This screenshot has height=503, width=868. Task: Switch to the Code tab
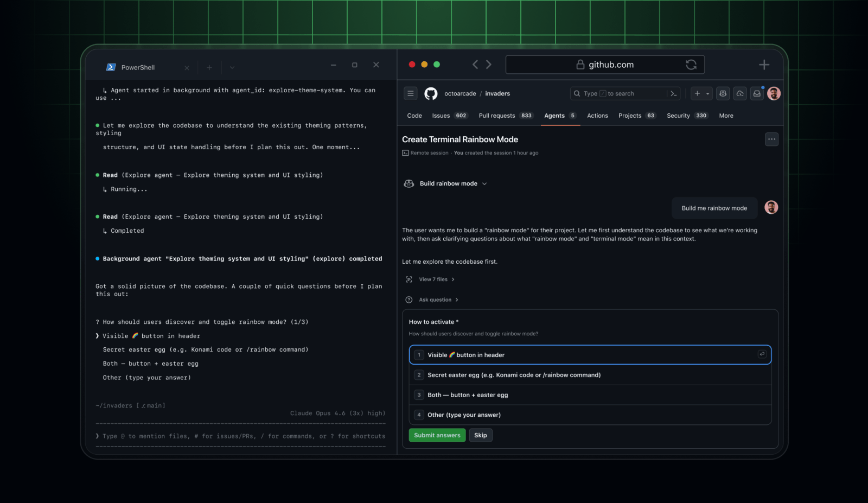[414, 116]
